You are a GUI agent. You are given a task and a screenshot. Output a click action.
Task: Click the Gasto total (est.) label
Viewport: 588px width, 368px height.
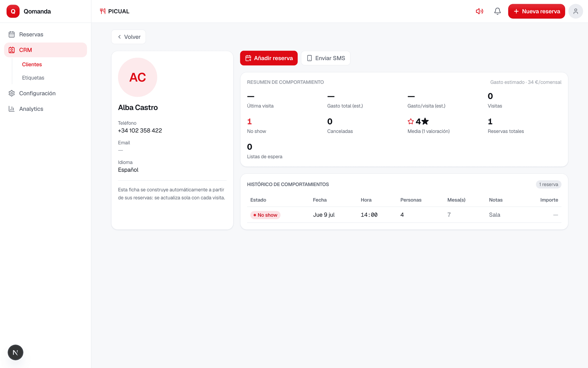pos(345,106)
